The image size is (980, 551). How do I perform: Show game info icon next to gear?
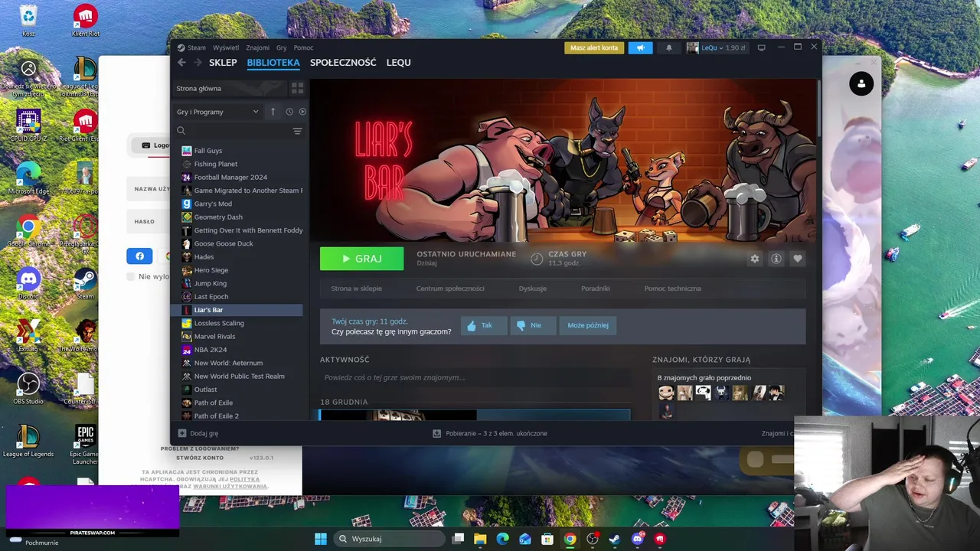(x=776, y=259)
